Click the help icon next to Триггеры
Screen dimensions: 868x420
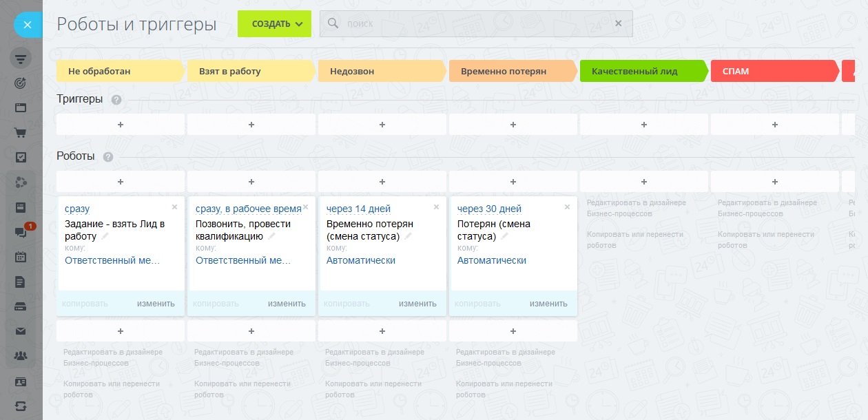pos(116,100)
